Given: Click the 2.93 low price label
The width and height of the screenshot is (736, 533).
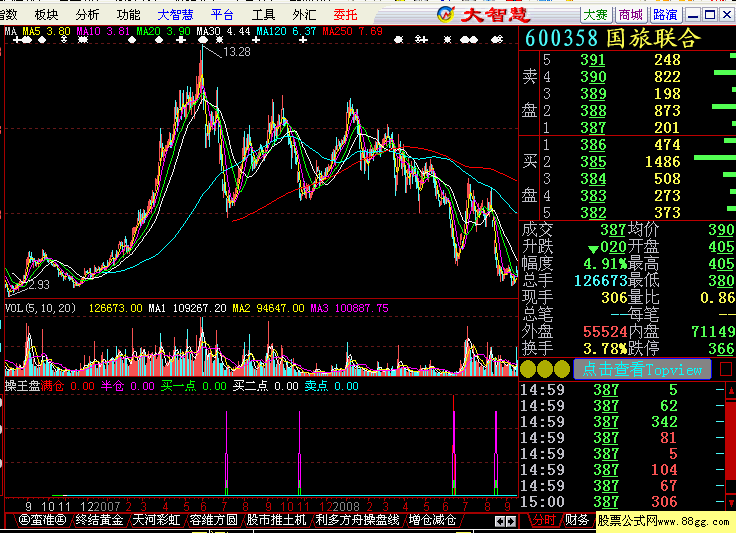Looking at the screenshot, I should (39, 284).
